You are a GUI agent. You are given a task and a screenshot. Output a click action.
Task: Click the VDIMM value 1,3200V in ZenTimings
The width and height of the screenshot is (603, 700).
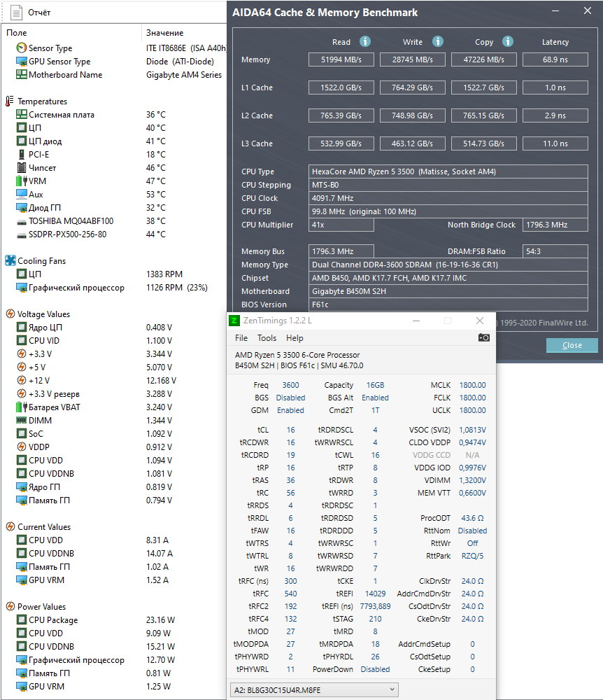[472, 480]
